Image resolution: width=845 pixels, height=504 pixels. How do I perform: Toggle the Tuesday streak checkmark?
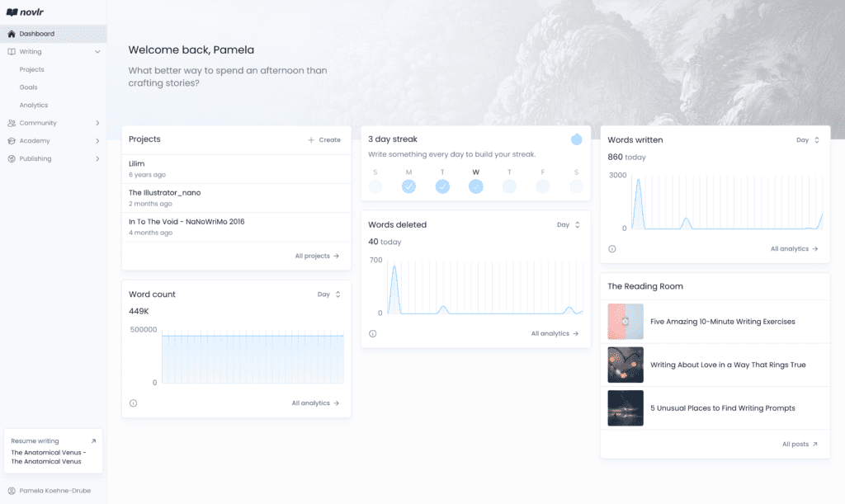pos(442,186)
